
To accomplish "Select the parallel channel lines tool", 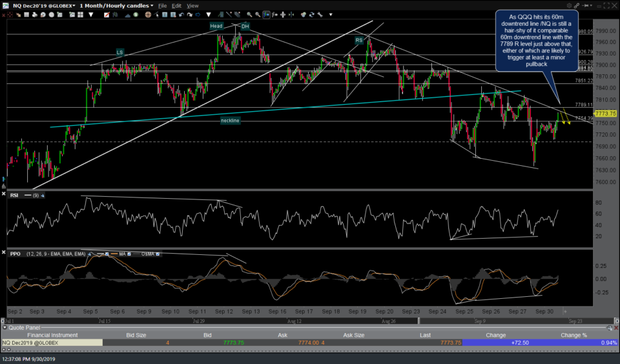I will [x=237, y=15].
